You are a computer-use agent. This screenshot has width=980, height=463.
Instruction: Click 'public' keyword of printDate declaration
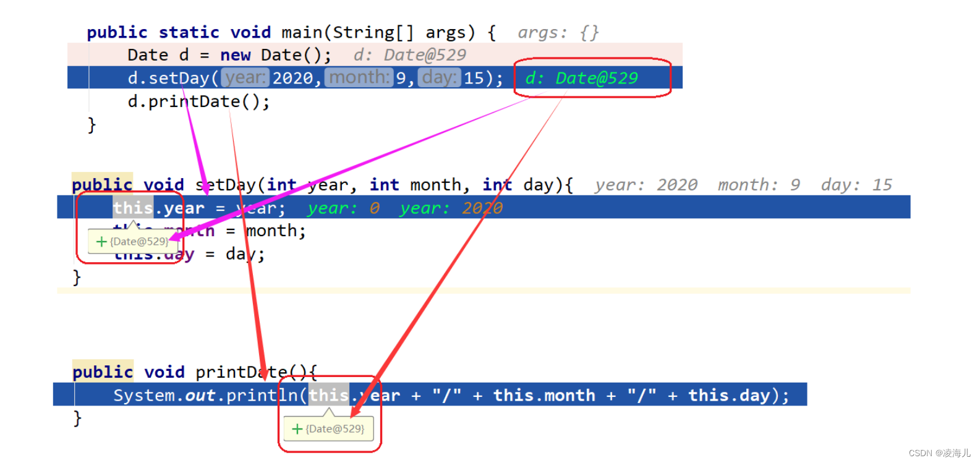[x=103, y=372]
